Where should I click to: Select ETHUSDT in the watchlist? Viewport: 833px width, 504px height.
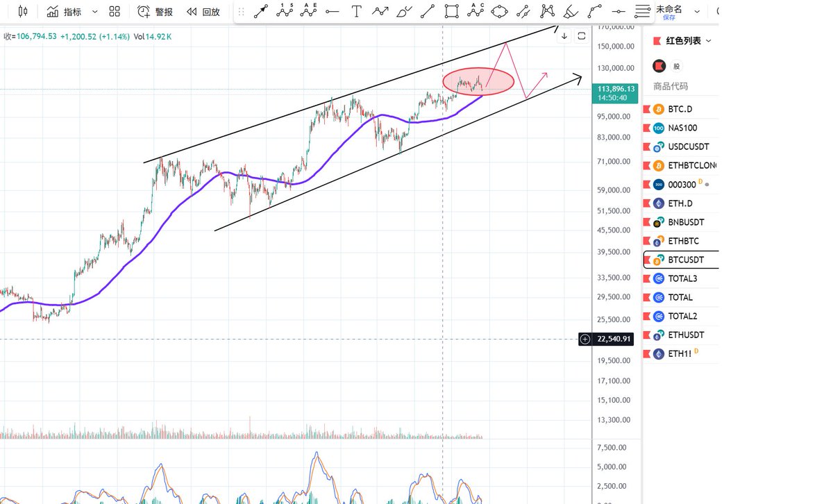tap(681, 335)
